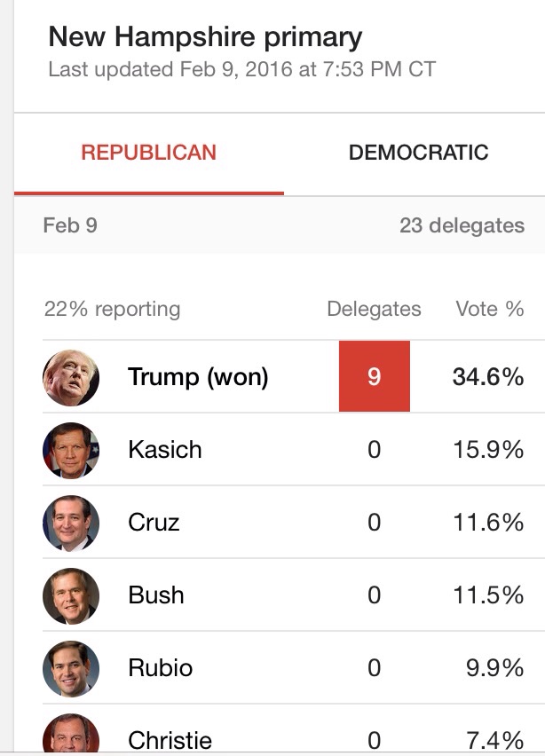Select the Bush candidate name
Image resolution: width=545 pixels, height=756 pixels.
pos(156,595)
